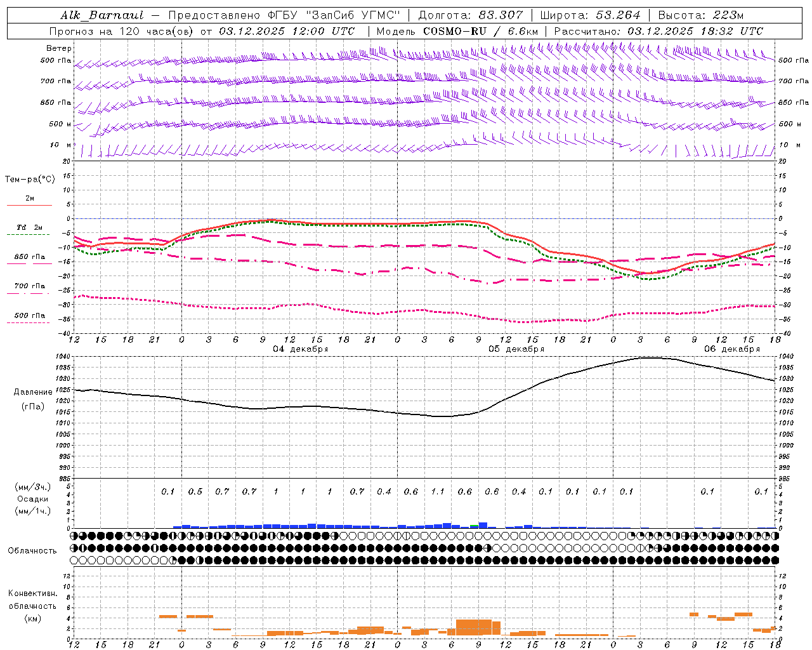The image size is (812, 650).
Task: Click the Конвективн. label
Action: click(32, 594)
